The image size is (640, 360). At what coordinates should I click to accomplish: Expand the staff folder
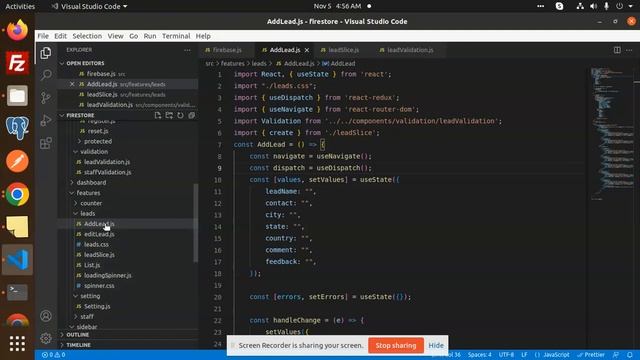(87, 316)
